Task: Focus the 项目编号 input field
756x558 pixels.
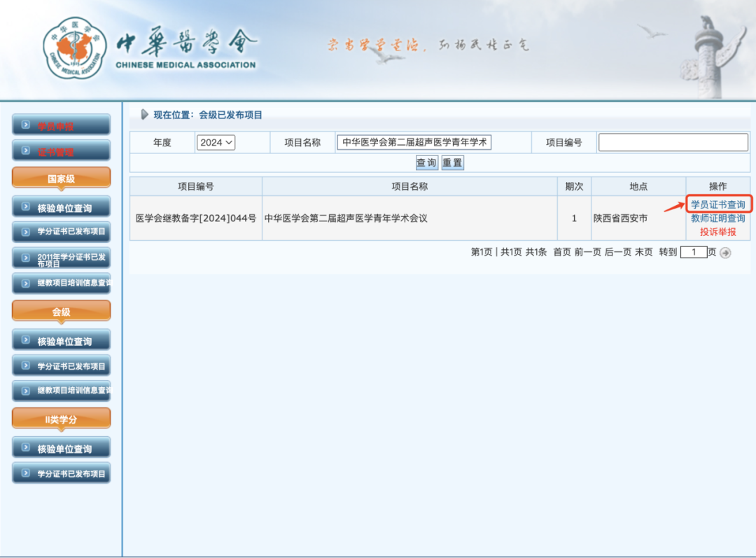Action: point(673,142)
